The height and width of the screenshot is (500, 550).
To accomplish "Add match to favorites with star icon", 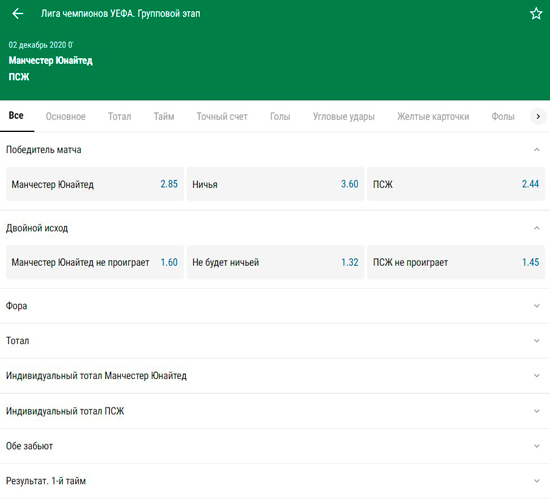I will coord(536,14).
